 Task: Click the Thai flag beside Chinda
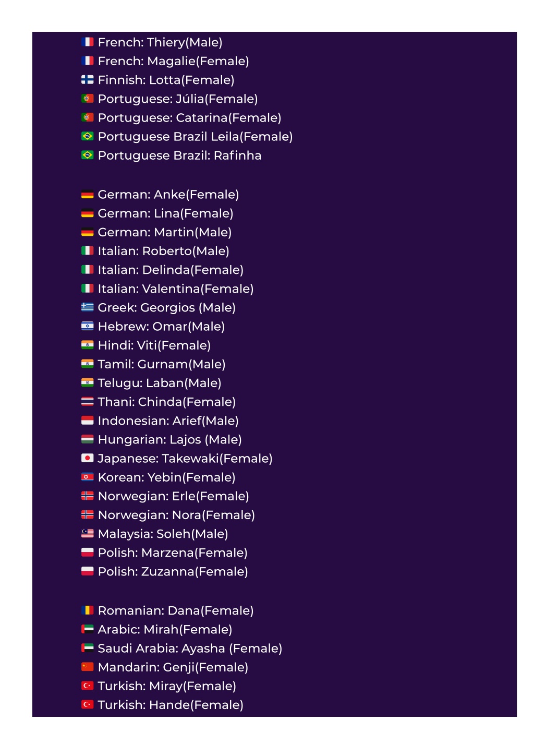87,402
